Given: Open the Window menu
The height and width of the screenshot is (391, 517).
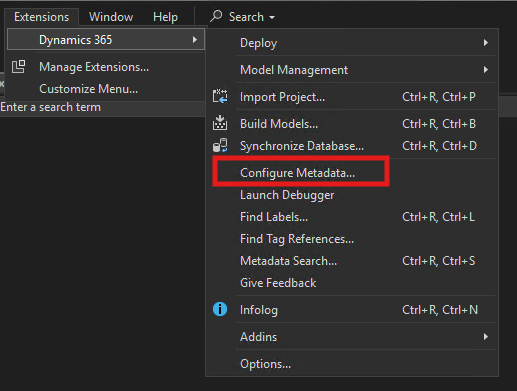Looking at the screenshot, I should click(111, 17).
